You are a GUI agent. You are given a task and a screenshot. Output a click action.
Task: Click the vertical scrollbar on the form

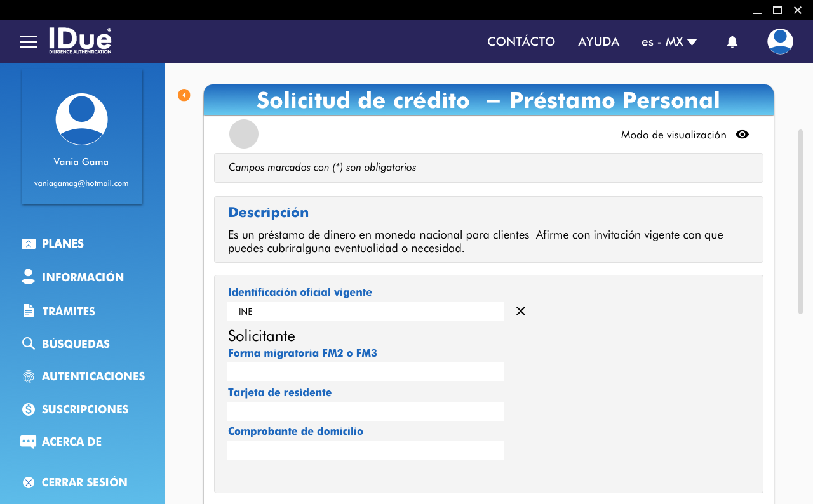pos(800,221)
